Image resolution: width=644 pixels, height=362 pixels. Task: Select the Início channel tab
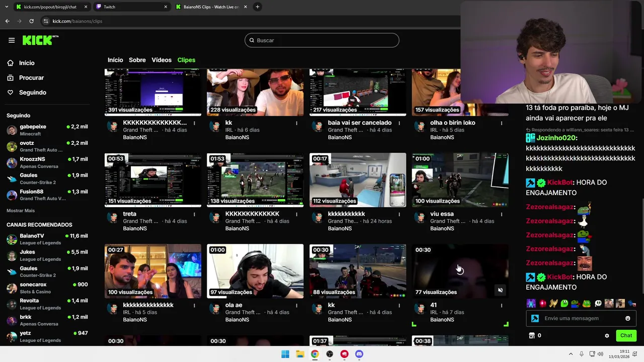click(x=115, y=60)
